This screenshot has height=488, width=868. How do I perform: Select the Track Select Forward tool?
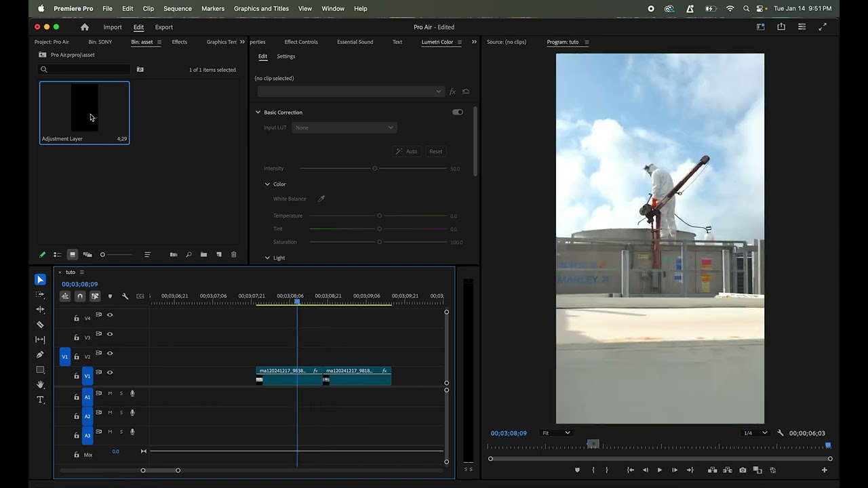(40, 295)
